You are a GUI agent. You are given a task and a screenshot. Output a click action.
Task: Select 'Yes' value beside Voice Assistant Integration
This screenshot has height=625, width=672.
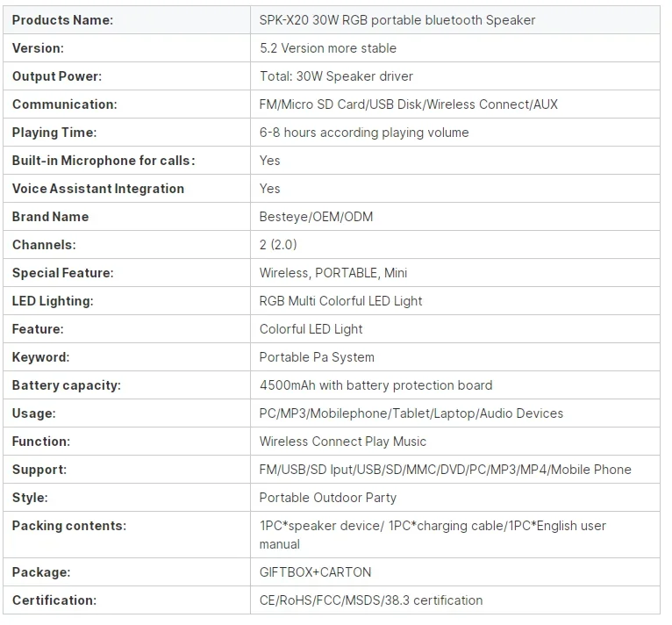pos(269,188)
